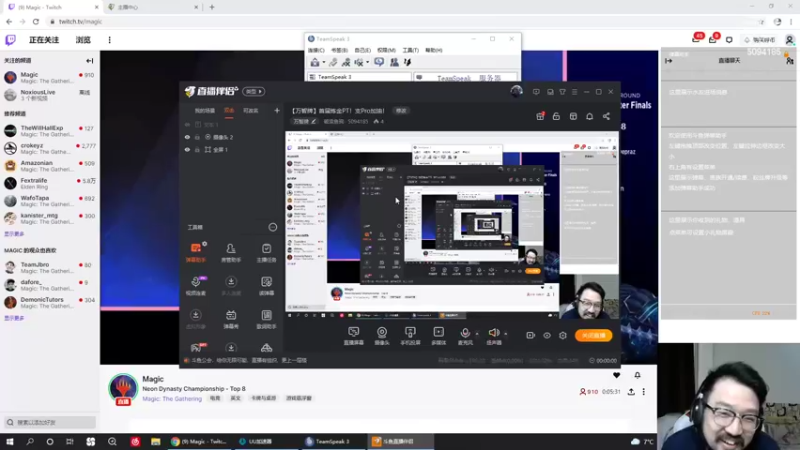Toggle lock on 全屏 1 source
Screen dimensions: 800x450
click(x=197, y=149)
